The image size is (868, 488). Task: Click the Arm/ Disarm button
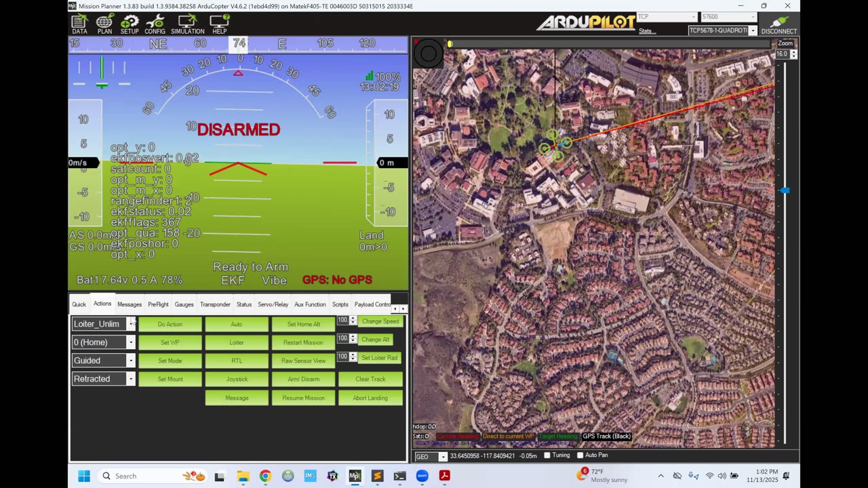303,379
